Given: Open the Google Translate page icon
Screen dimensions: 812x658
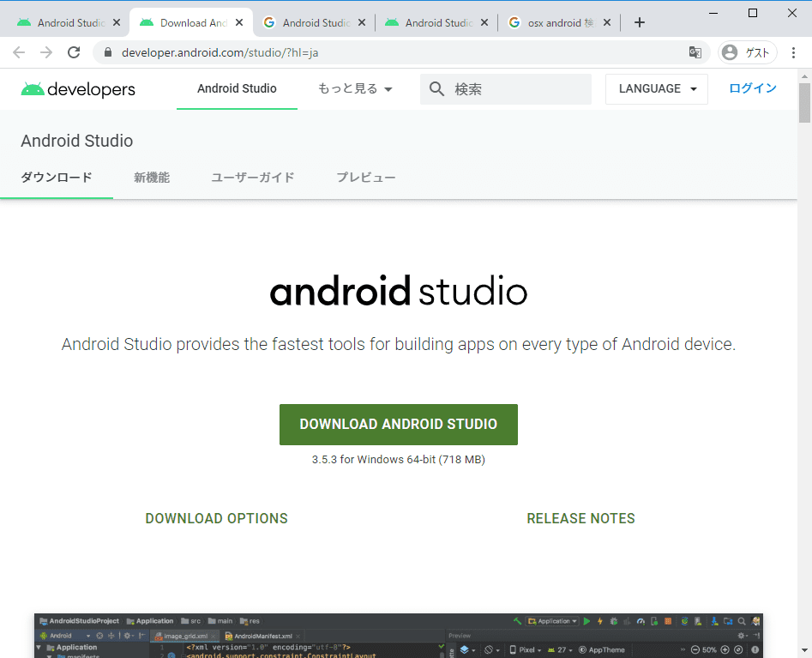Looking at the screenshot, I should [x=695, y=52].
